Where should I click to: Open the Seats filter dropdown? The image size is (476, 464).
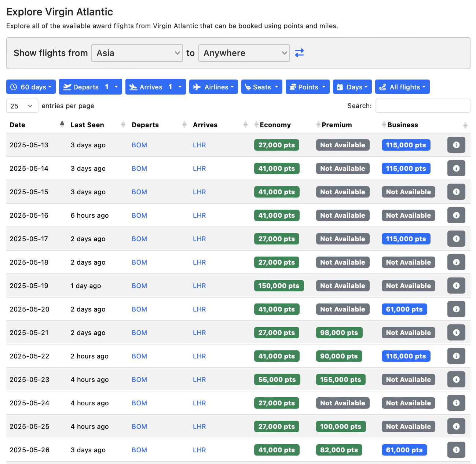(262, 87)
